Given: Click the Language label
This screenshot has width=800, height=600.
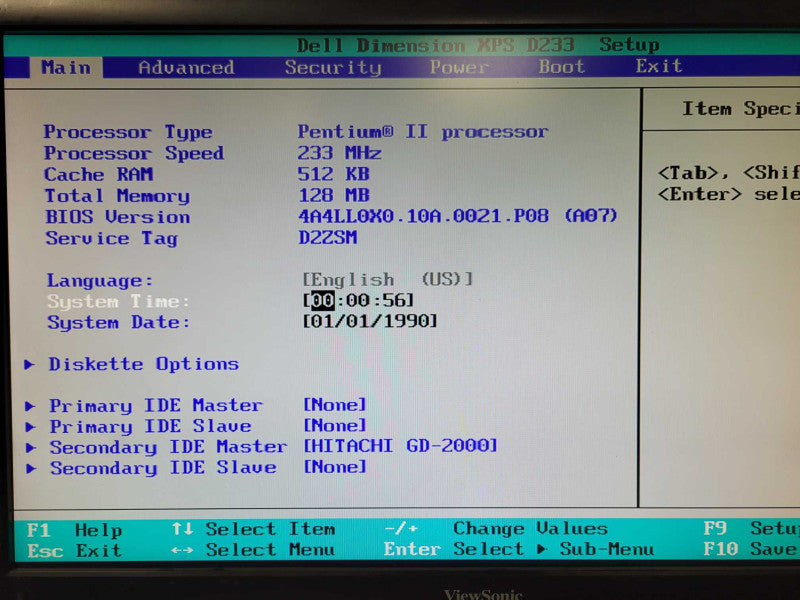Looking at the screenshot, I should (99, 281).
